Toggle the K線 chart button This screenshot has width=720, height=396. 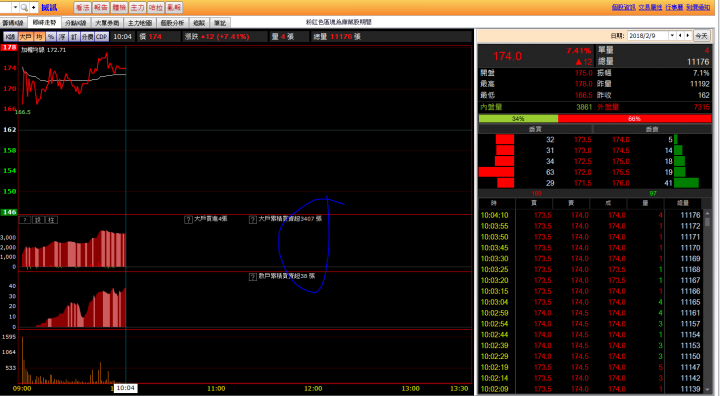10,37
